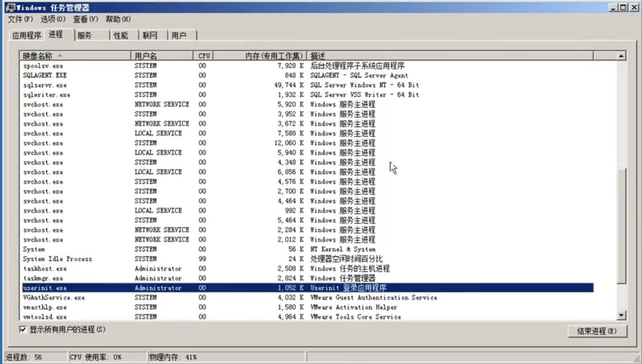Select the SQLAGENT.EXE process row
642x364 pixels.
[x=308, y=75]
